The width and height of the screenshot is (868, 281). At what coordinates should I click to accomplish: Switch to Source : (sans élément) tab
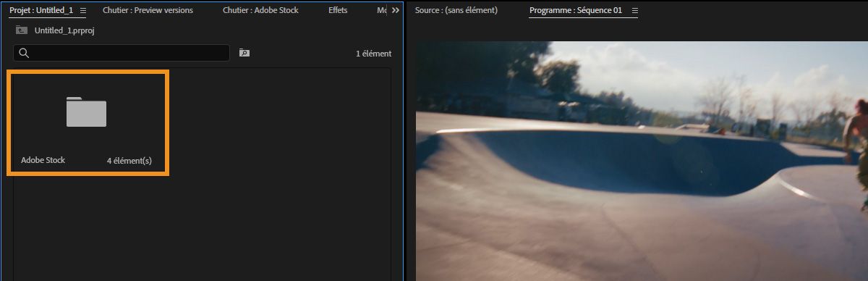(x=456, y=11)
